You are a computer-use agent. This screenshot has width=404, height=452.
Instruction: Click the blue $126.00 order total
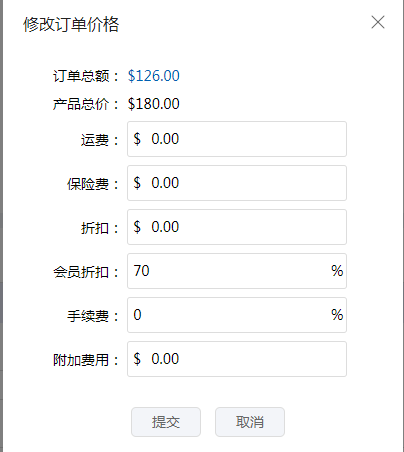pyautogui.click(x=154, y=76)
